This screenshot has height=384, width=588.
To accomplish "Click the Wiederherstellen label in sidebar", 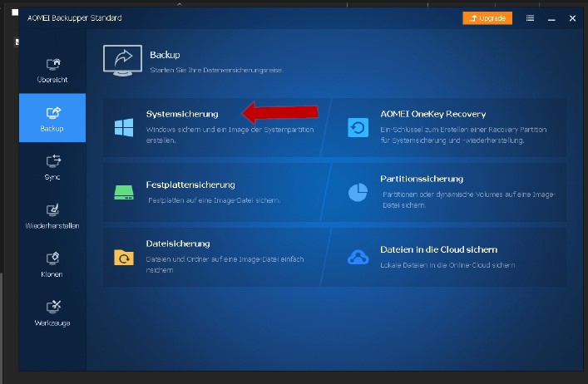I will (52, 225).
